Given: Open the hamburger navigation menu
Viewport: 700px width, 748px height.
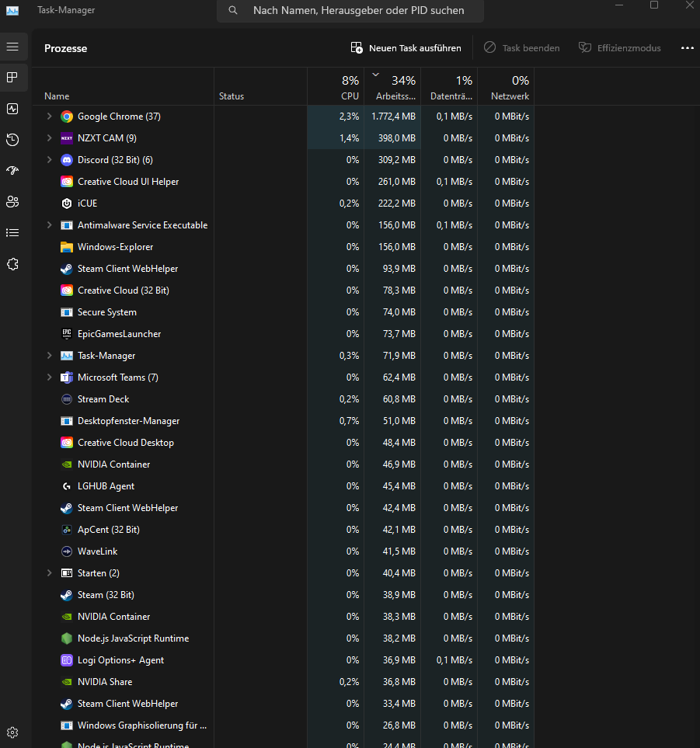Looking at the screenshot, I should pyautogui.click(x=12, y=47).
